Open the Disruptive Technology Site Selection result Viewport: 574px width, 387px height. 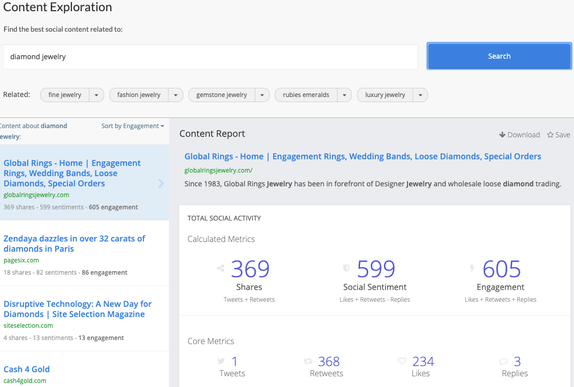(77, 309)
